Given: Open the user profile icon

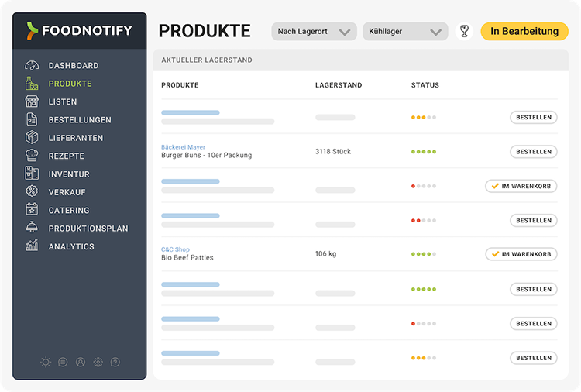Looking at the screenshot, I should [x=81, y=362].
